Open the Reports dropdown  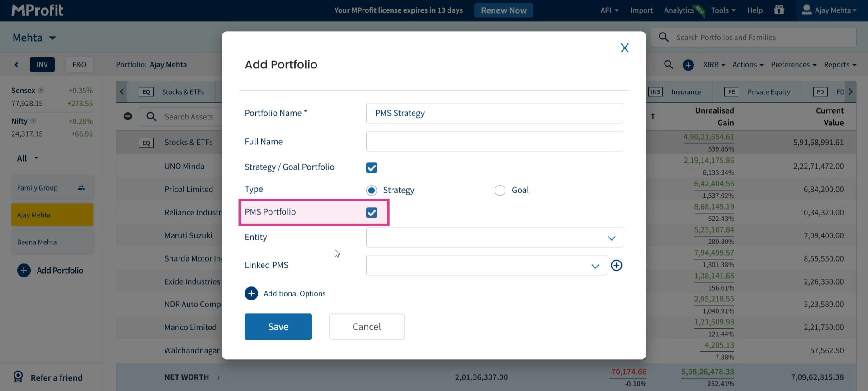click(840, 65)
